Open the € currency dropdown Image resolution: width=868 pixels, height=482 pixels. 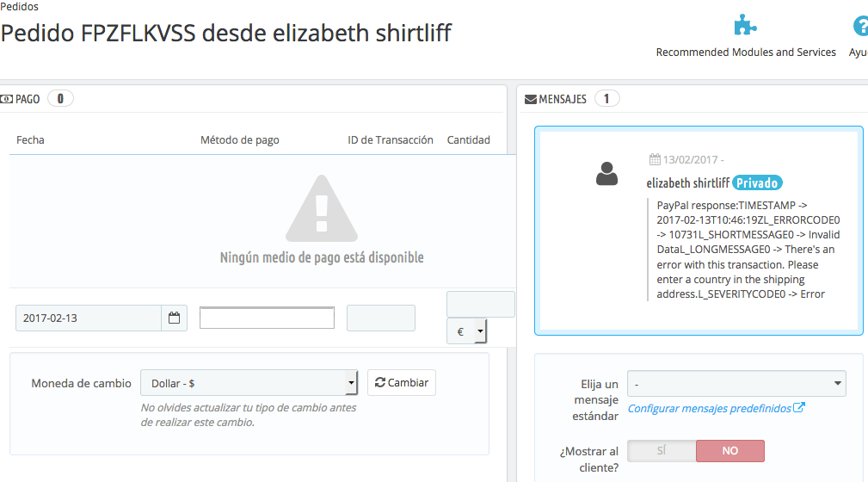click(466, 331)
